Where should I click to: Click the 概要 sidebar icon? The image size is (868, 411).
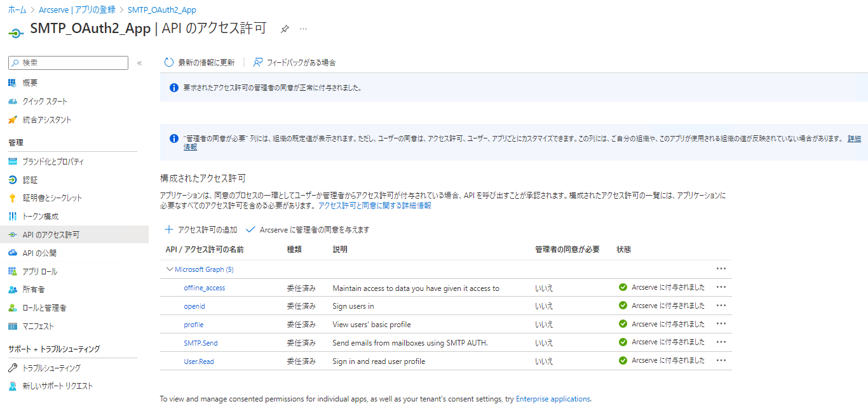[x=13, y=83]
